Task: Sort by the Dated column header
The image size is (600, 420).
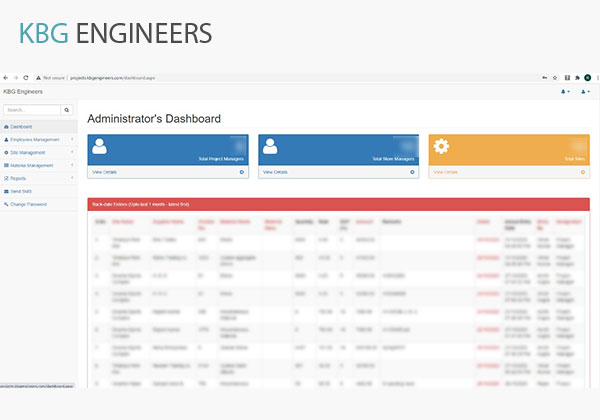Action: [483, 221]
